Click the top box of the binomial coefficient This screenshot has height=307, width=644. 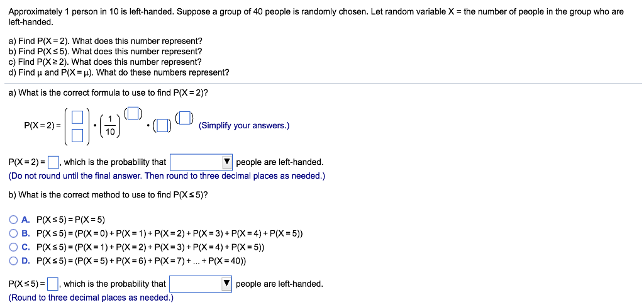(x=77, y=117)
